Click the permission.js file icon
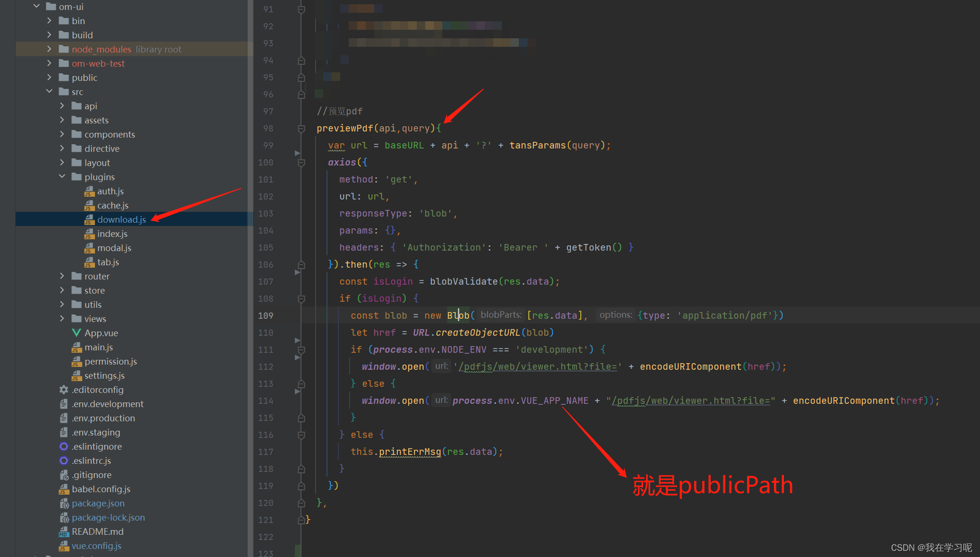The height and width of the screenshot is (557, 980). point(77,361)
